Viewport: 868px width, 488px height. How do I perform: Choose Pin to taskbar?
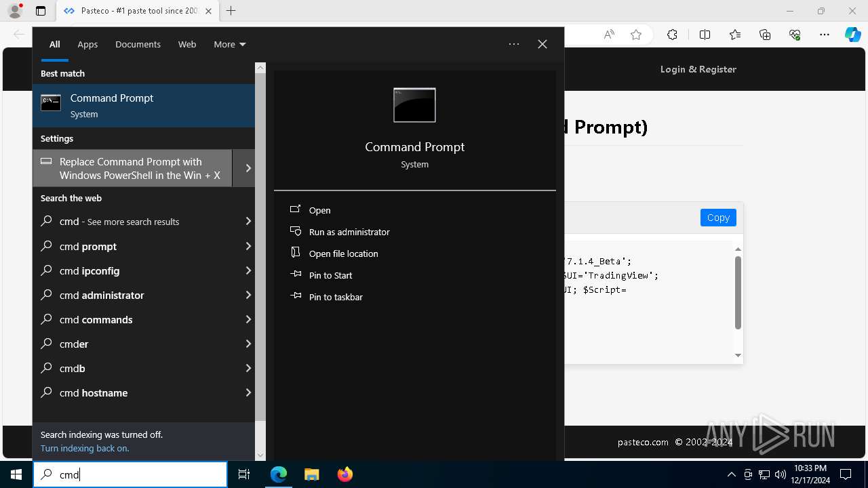point(336,297)
